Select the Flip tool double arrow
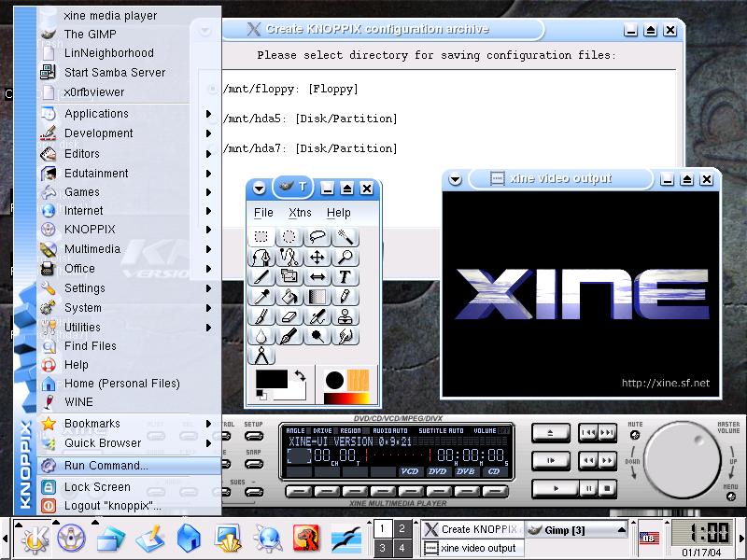This screenshot has height=560, width=747. coord(317,276)
